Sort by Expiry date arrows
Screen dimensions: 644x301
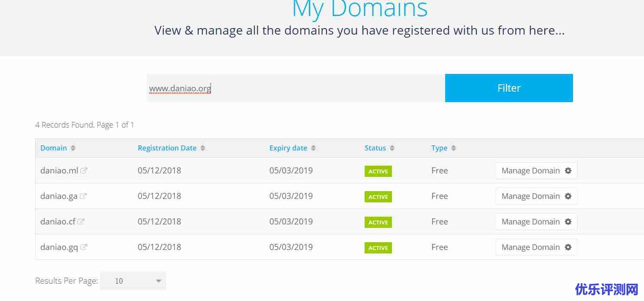pyautogui.click(x=313, y=148)
